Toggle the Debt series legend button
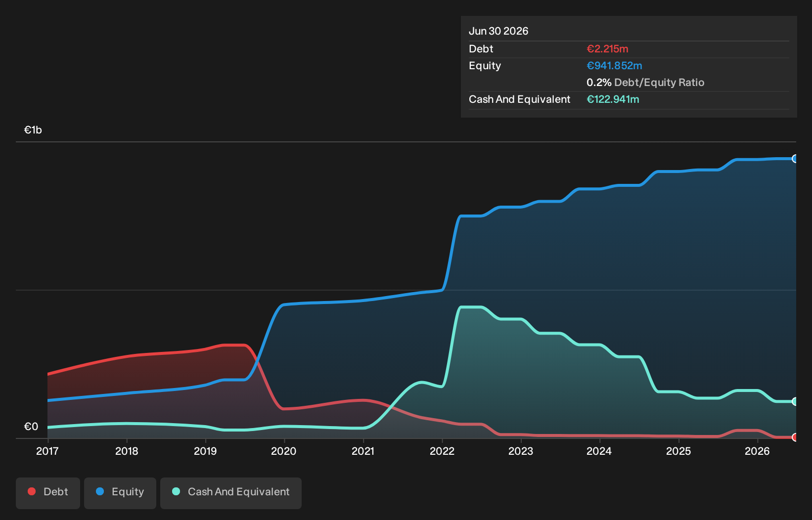 tap(48, 493)
